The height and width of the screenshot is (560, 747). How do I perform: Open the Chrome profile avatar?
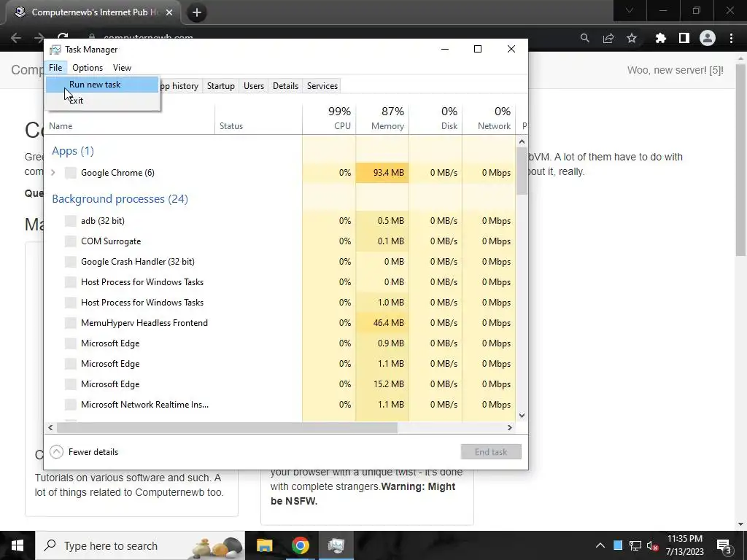click(x=708, y=38)
